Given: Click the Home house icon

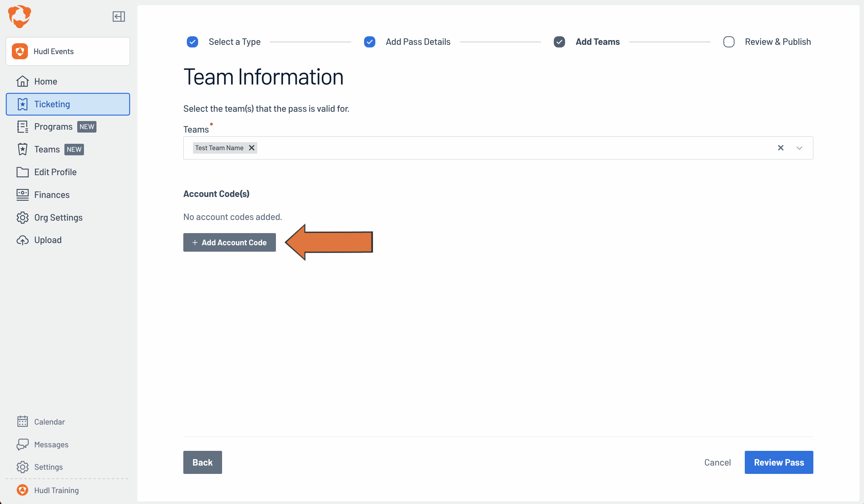Looking at the screenshot, I should coord(23,81).
